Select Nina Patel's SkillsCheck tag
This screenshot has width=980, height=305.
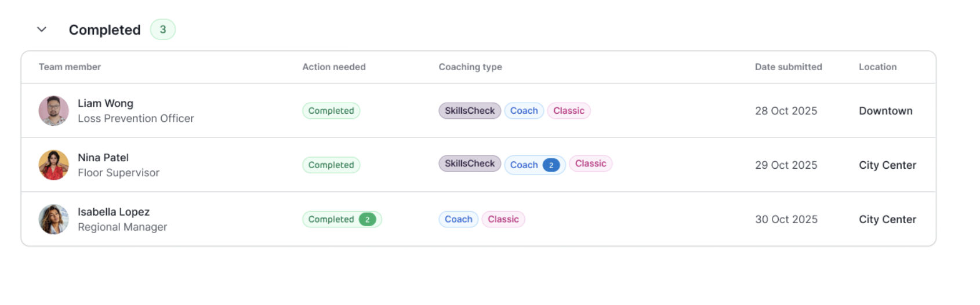pos(469,164)
